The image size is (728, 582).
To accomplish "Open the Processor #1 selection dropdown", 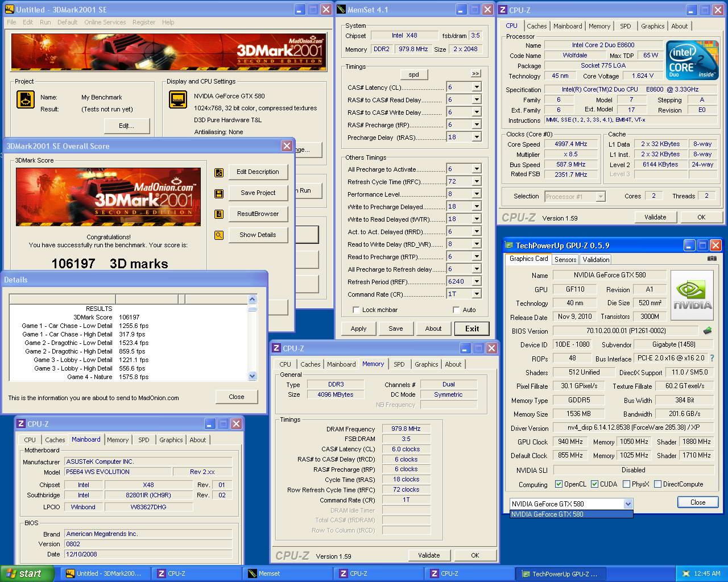I will tap(600, 196).
